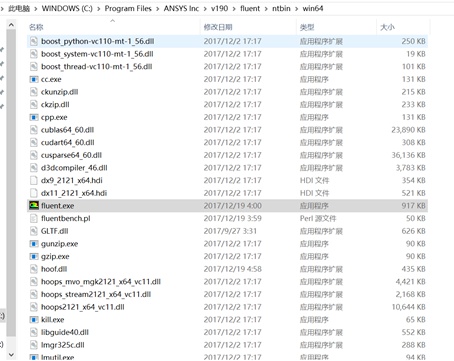
Task: Click the cublas64_60.dll file icon
Action: (34, 130)
